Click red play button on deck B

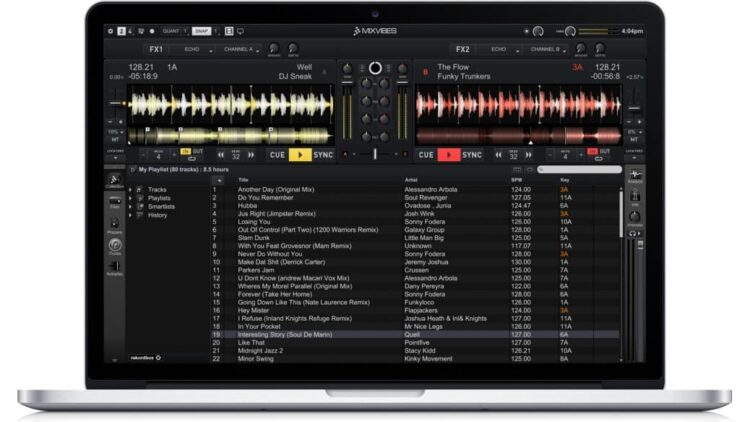coord(449,155)
